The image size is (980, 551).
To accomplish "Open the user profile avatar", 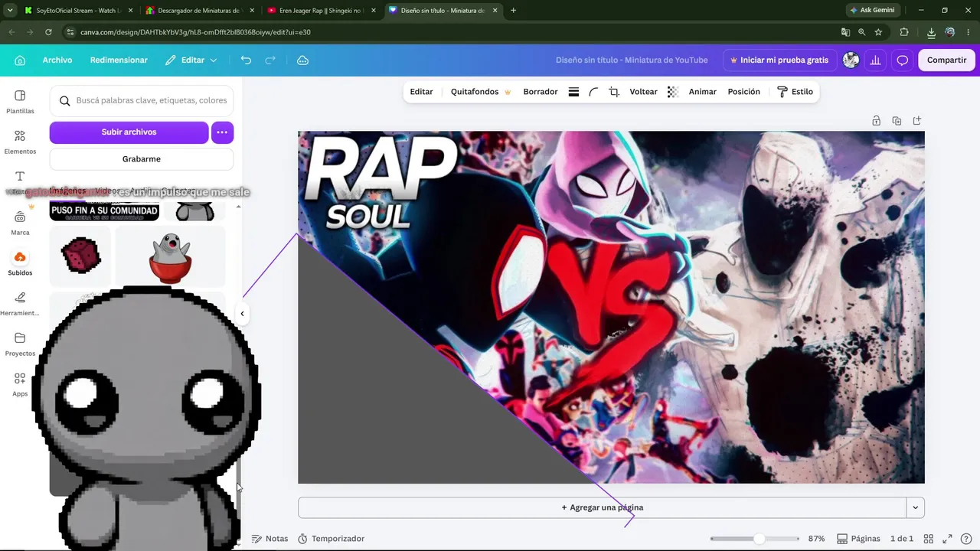I will point(851,60).
